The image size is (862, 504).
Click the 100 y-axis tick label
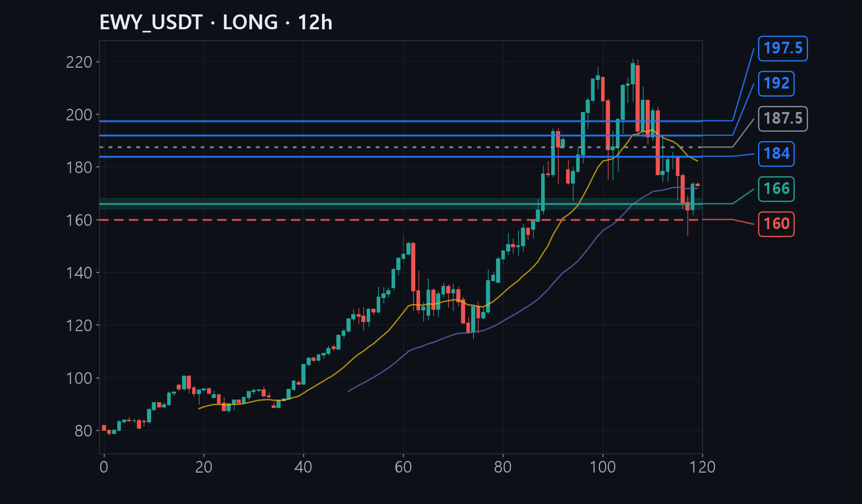(x=79, y=378)
